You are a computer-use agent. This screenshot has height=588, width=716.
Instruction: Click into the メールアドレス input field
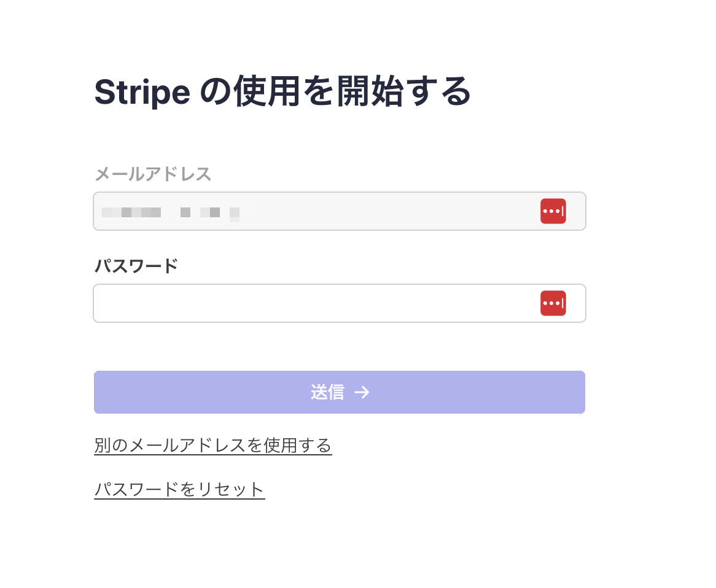point(368,211)
